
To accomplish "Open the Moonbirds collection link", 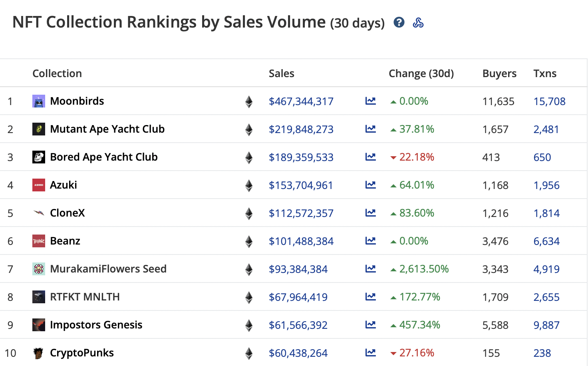I will 77,101.
